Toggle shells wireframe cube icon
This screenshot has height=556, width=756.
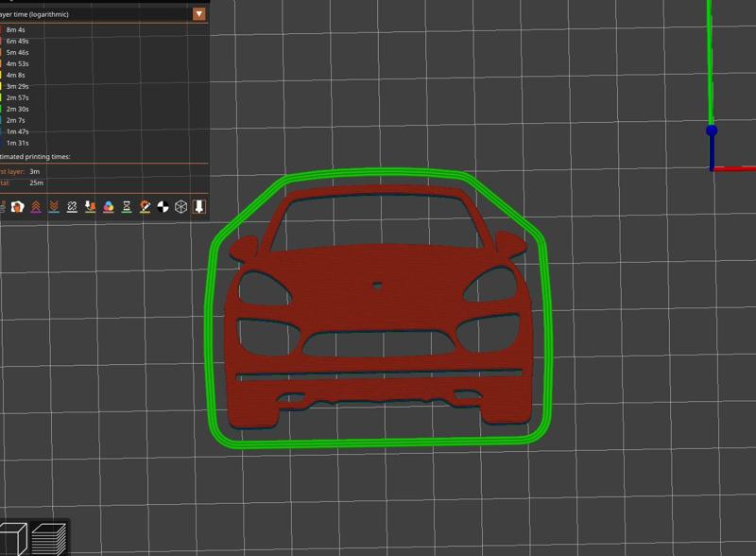(180, 207)
